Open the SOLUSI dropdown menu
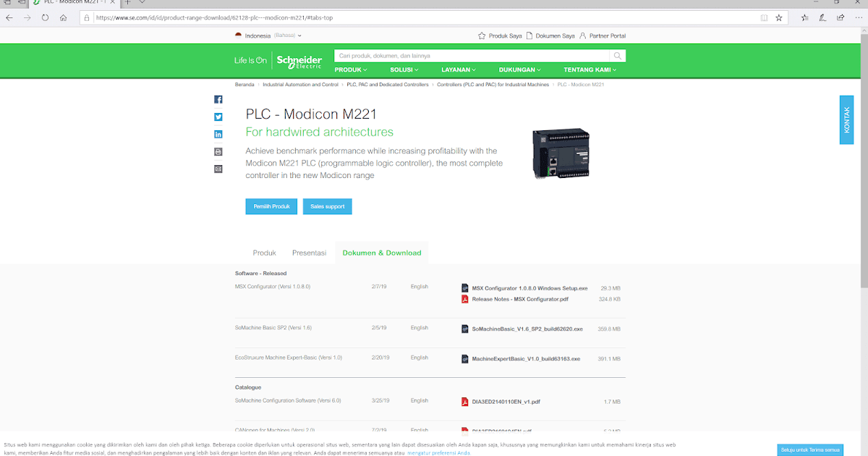This screenshot has height=456, width=868. [404, 69]
